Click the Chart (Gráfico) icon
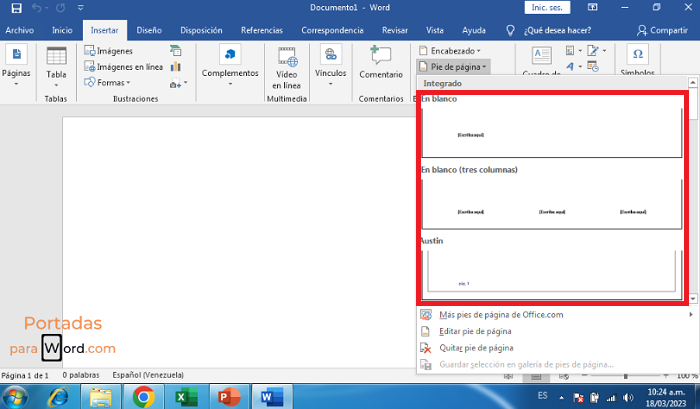Viewport: 700px width, 409px height. pyautogui.click(x=175, y=67)
